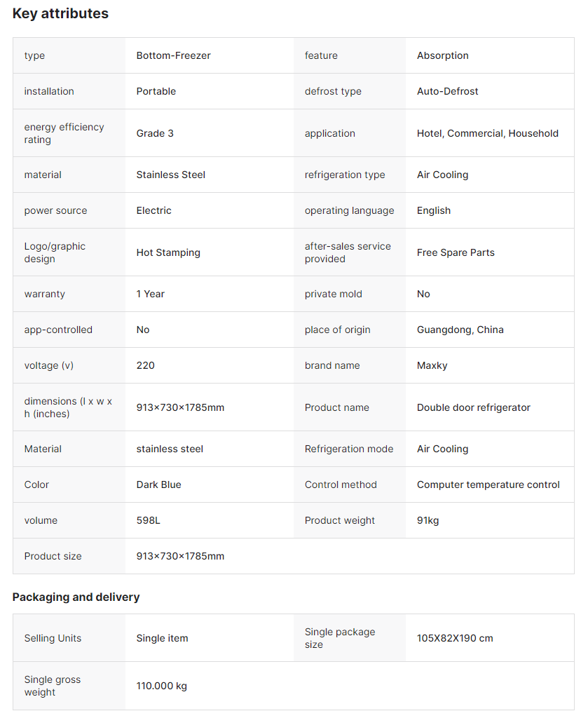Select the Bottom-Freezer type value
This screenshot has width=588, height=711.
tap(173, 55)
